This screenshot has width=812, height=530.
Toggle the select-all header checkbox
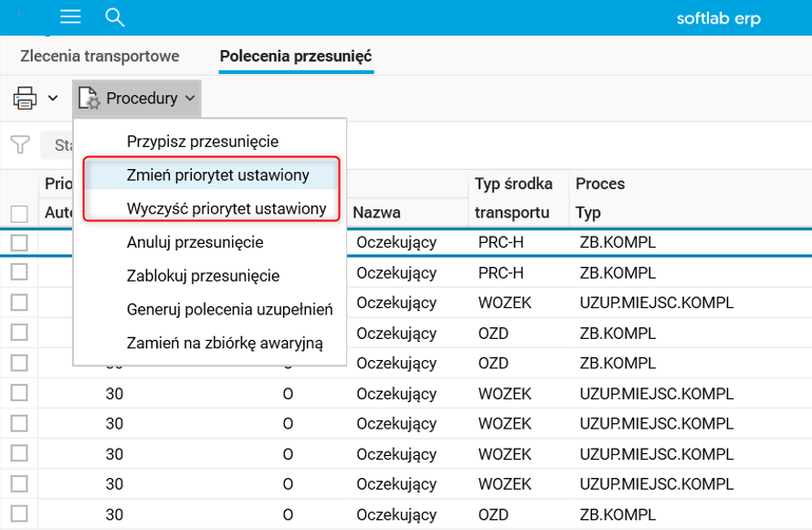(19, 214)
